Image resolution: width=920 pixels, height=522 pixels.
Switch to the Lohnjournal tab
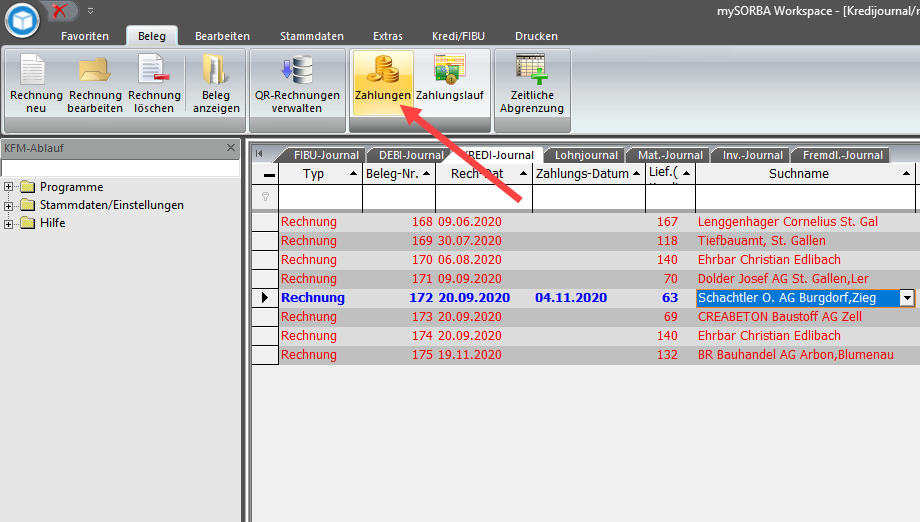(586, 155)
